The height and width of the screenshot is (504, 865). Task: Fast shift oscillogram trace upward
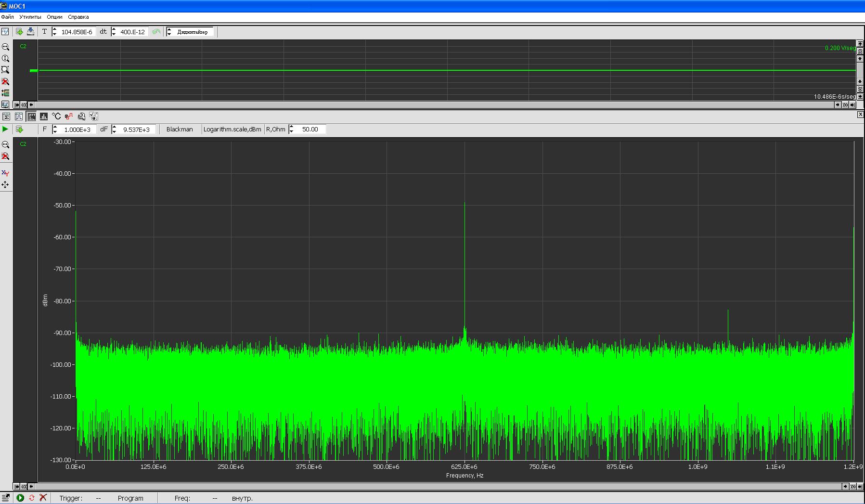tap(860, 51)
